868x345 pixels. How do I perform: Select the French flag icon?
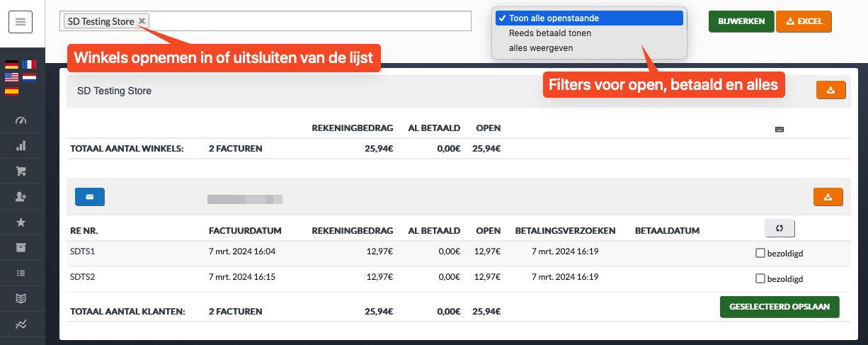click(x=29, y=65)
